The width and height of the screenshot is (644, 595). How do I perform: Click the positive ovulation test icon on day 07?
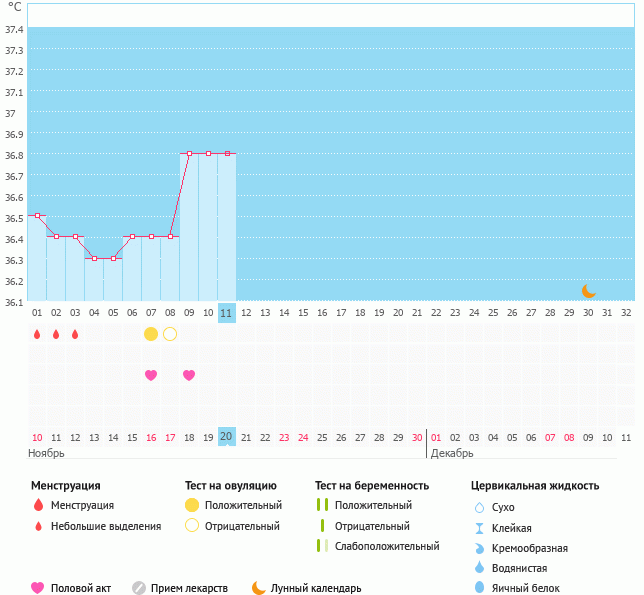[151, 334]
